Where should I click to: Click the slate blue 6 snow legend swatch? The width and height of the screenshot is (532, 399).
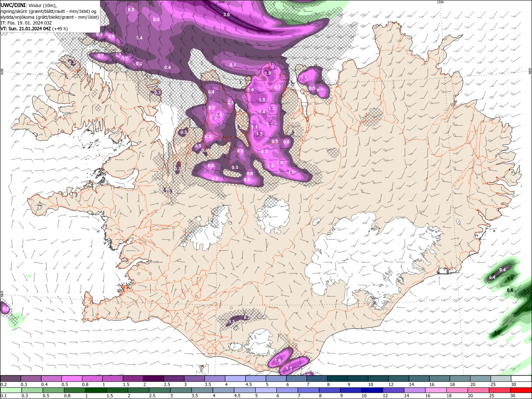(297, 379)
